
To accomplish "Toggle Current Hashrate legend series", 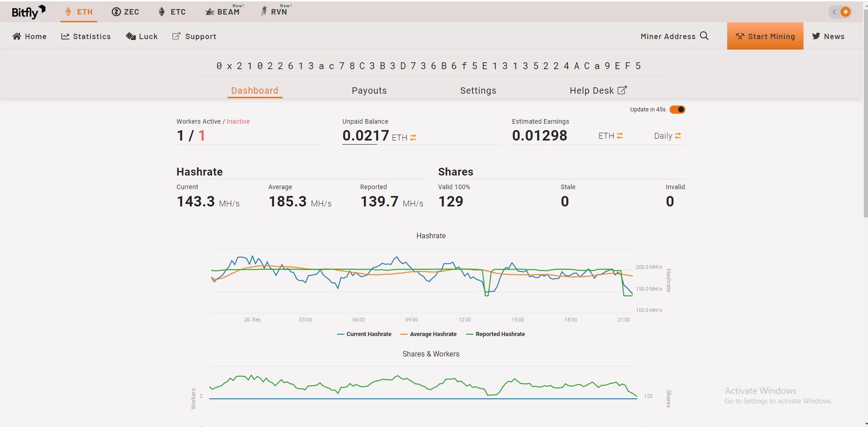I will tap(364, 334).
